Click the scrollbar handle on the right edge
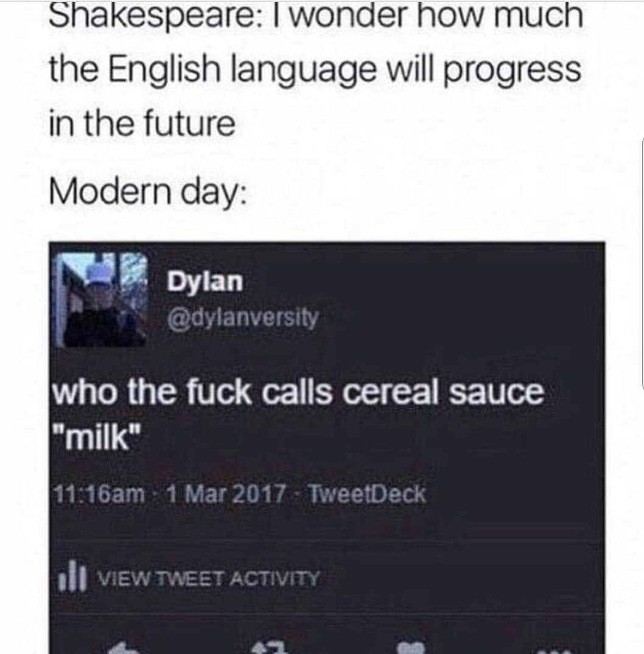This screenshot has height=654, width=644. pyautogui.click(x=643, y=263)
